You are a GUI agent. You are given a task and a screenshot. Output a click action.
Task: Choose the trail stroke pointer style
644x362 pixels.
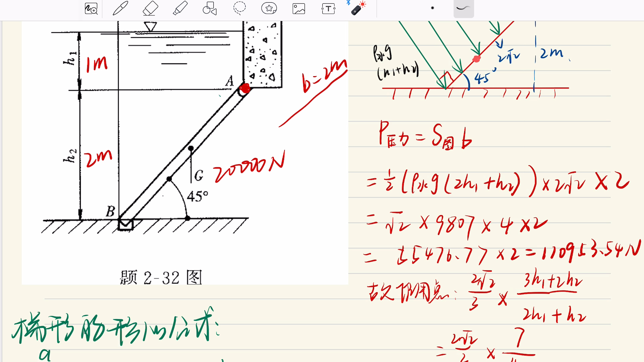pos(464,8)
